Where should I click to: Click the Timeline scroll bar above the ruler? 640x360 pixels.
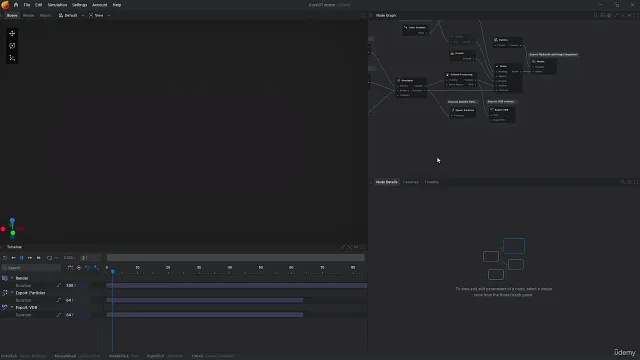[236, 258]
